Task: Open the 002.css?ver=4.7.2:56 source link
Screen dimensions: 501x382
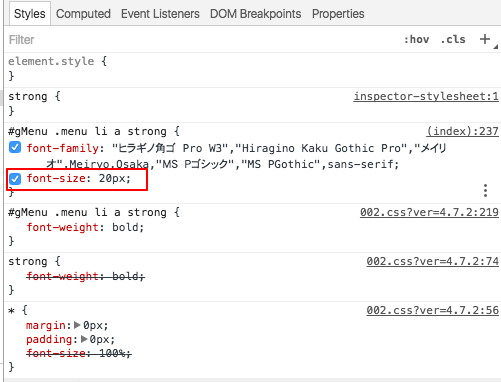Action: [433, 310]
